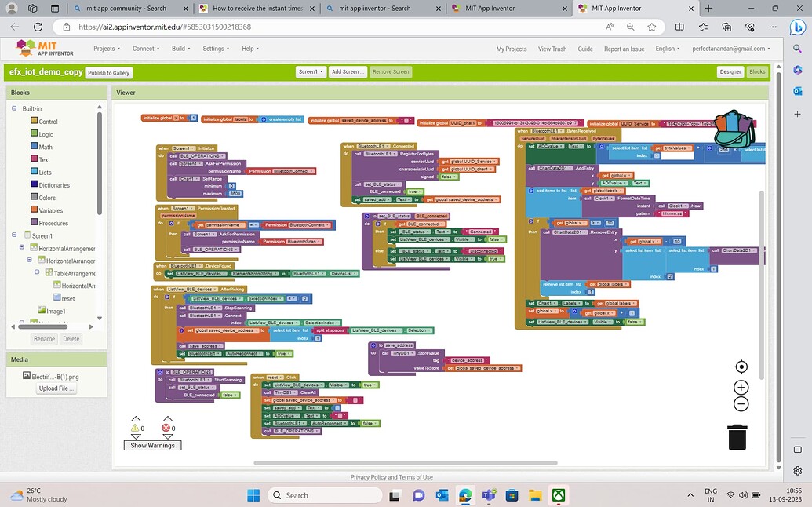Image resolution: width=812 pixels, height=507 pixels.
Task: Open the English language dropdown
Action: (668, 49)
